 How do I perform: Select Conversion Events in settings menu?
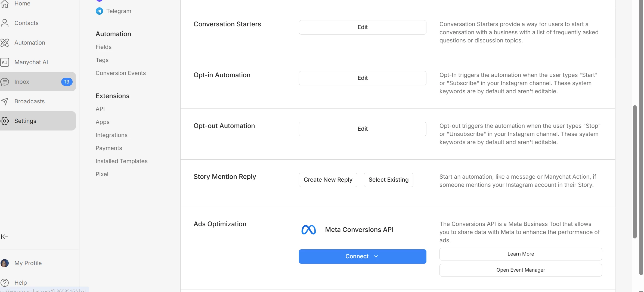120,73
